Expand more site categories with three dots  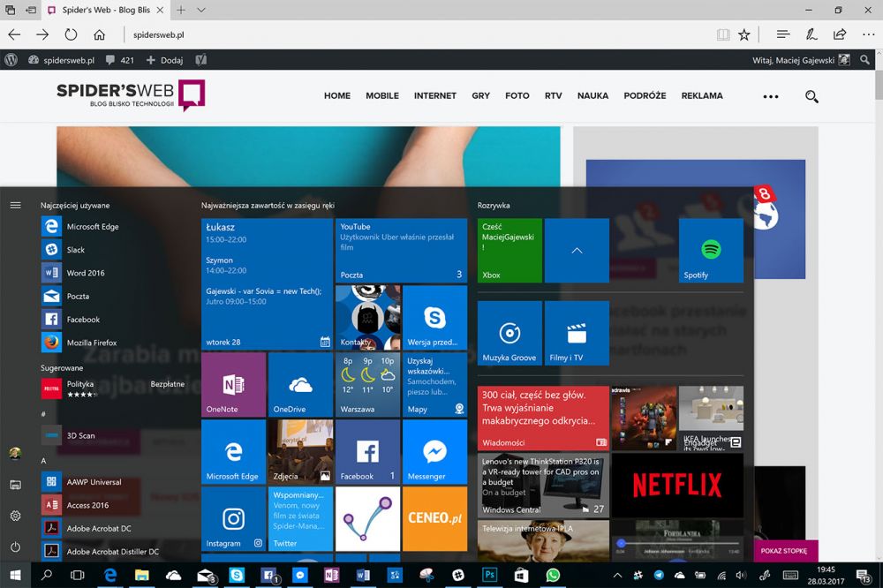770,96
